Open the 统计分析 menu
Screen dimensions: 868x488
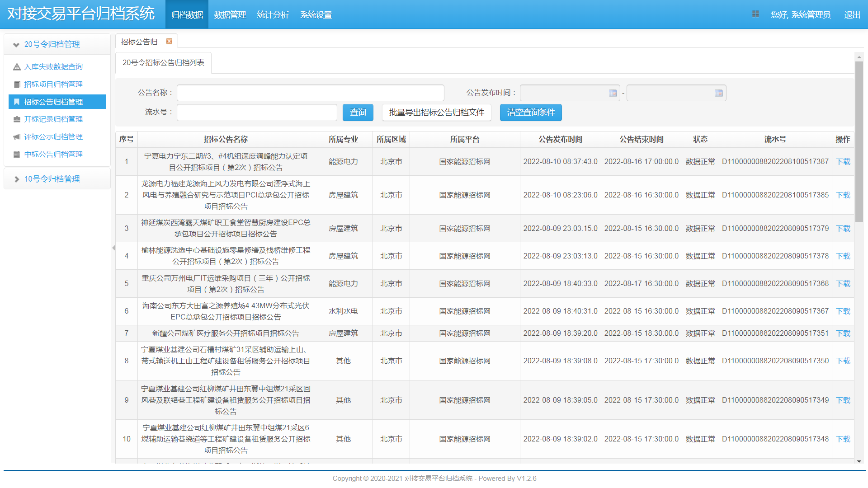(x=273, y=15)
